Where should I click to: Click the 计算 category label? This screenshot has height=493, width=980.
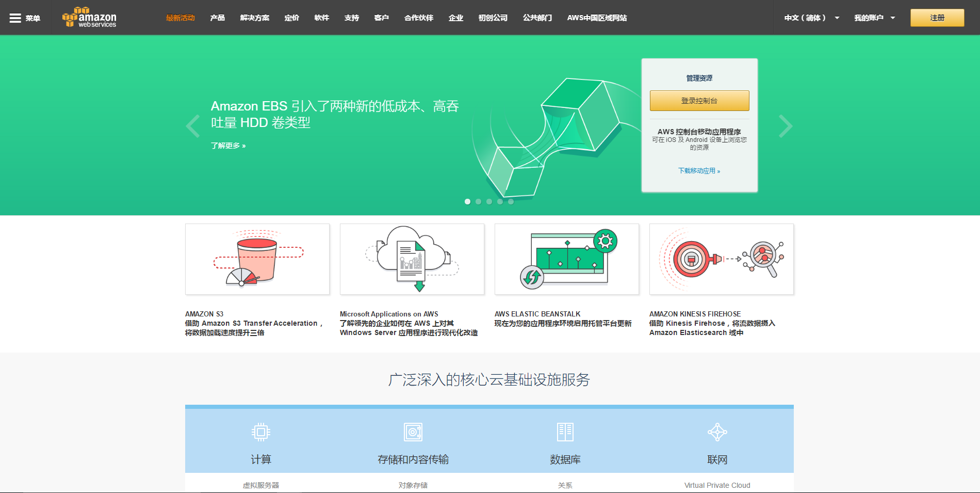261,459
